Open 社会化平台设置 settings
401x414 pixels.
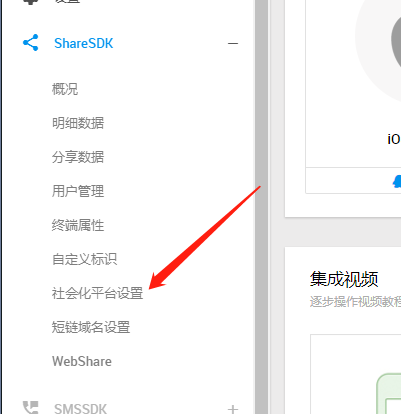tap(97, 293)
